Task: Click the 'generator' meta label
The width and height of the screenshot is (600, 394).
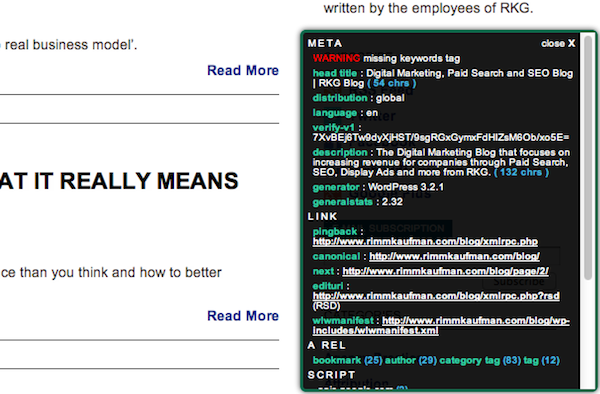Action: click(336, 187)
